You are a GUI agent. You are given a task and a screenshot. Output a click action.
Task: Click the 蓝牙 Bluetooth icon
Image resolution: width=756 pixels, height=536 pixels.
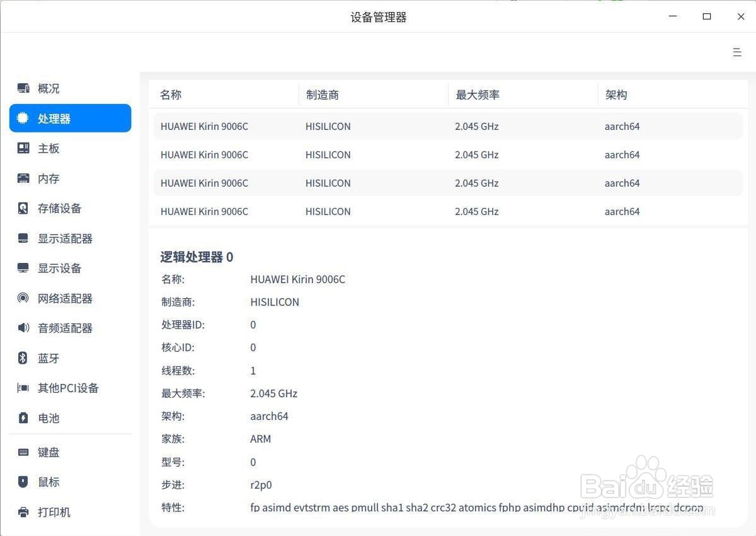pos(23,358)
